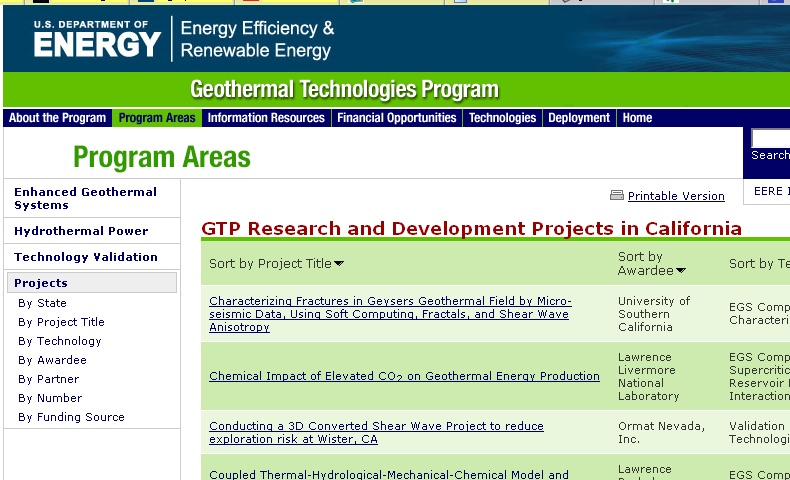Click the Deployment navigation tab
Viewport: 790px width, 480px height.
click(579, 118)
